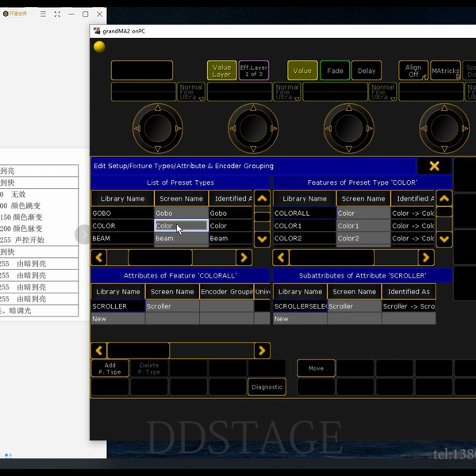Click fullscreen icon in left window
476x476 pixels.
(57, 14)
